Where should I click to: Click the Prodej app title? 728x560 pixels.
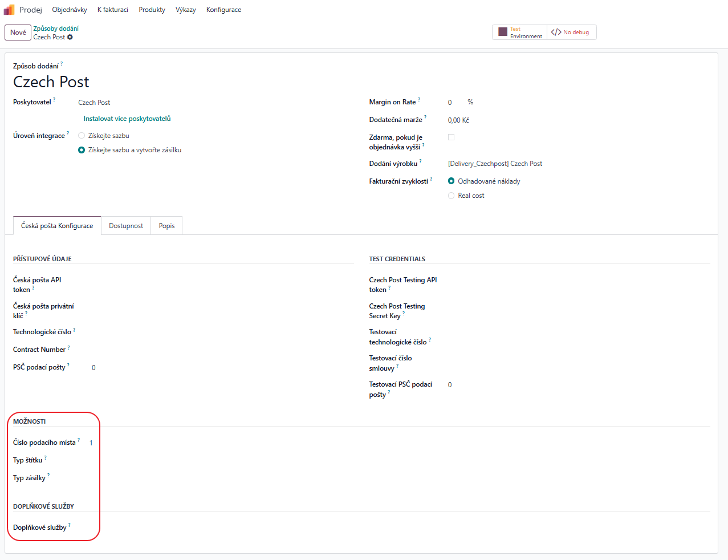[x=31, y=10]
